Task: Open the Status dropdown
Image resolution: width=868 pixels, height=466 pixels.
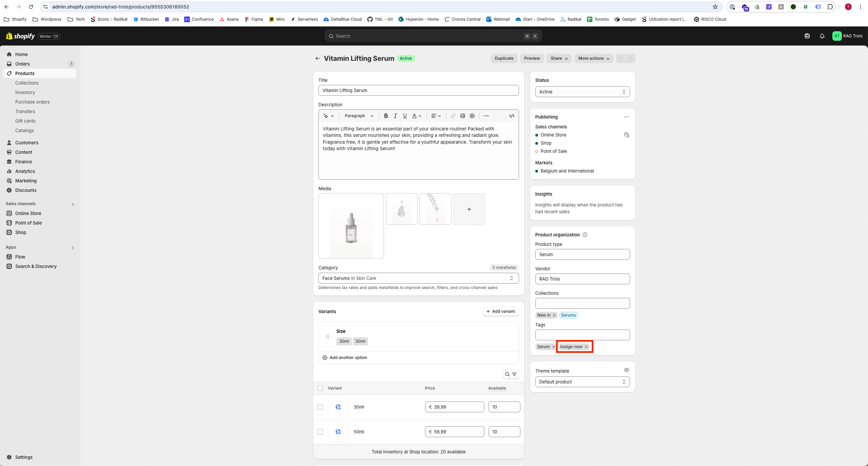Action: [582, 92]
